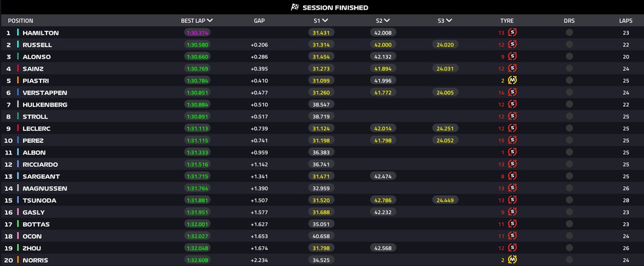The width and height of the screenshot is (644, 266).
Task: Open the S1 column sort dropdown
Action: pos(325,20)
